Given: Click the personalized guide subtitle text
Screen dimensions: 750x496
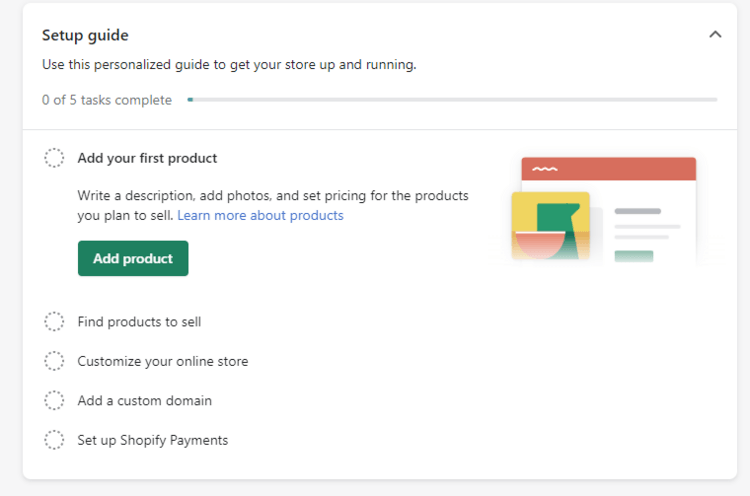Looking at the screenshot, I should point(229,65).
